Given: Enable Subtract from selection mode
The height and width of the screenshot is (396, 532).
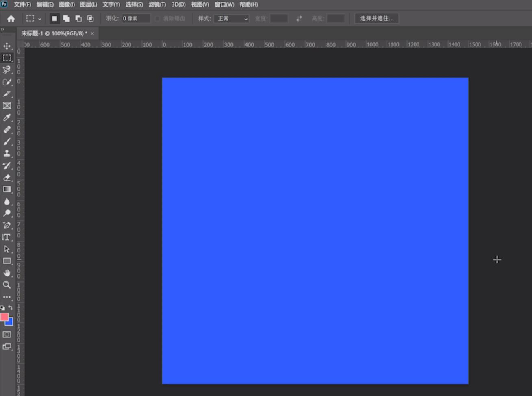Looking at the screenshot, I should [78, 18].
